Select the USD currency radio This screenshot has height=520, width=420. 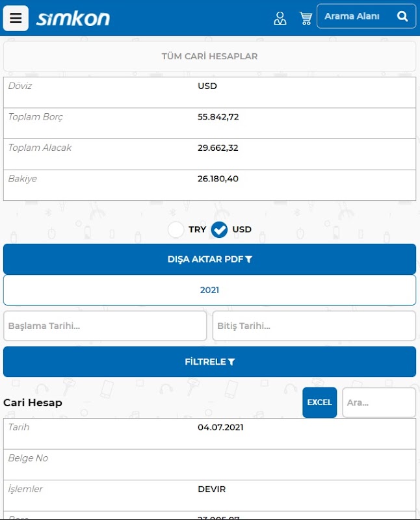(x=220, y=229)
